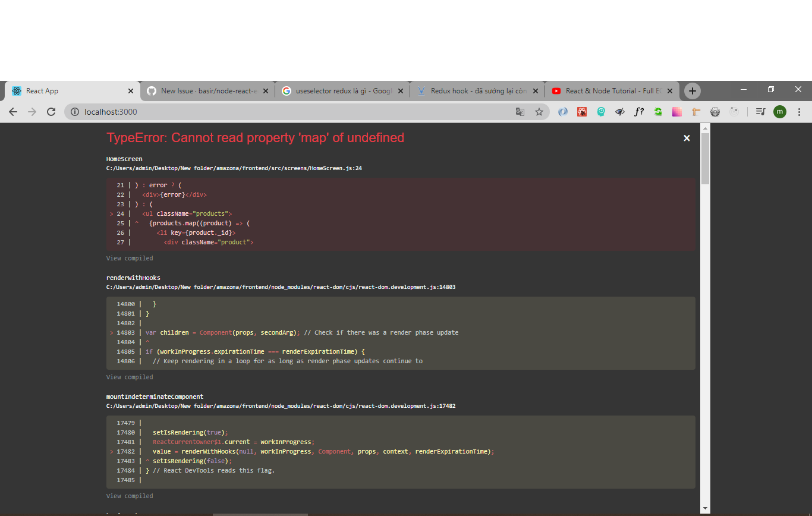Close the React App tab

[131, 91]
